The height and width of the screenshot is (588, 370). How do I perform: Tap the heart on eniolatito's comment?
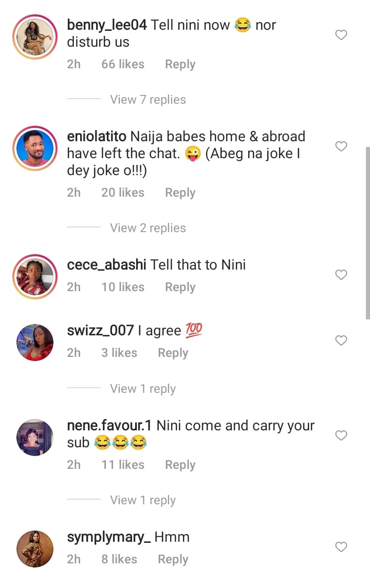(341, 147)
